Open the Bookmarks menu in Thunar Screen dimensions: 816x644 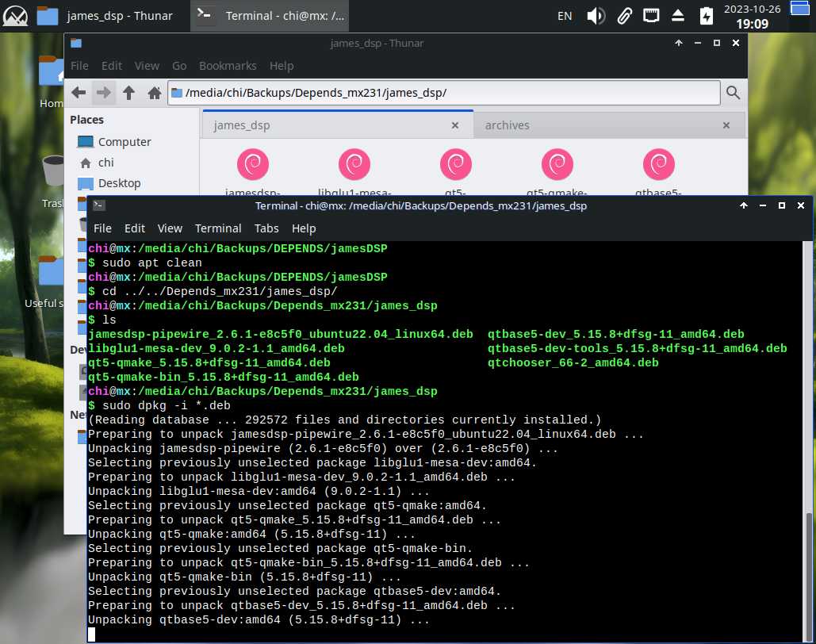click(x=228, y=66)
